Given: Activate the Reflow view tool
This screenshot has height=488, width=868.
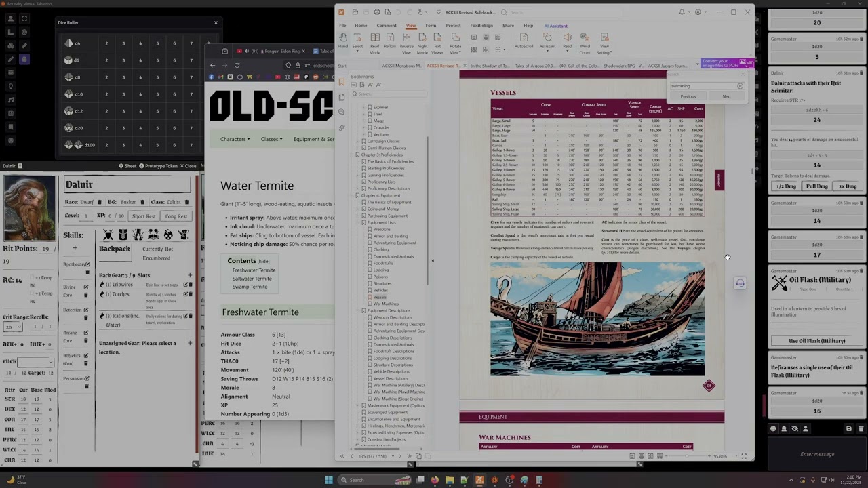Looking at the screenshot, I should [x=390, y=41].
